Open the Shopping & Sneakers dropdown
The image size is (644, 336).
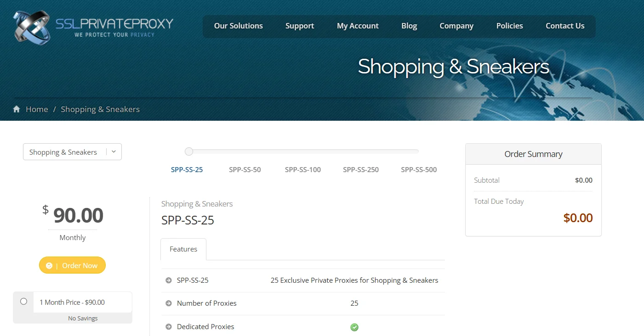72,152
